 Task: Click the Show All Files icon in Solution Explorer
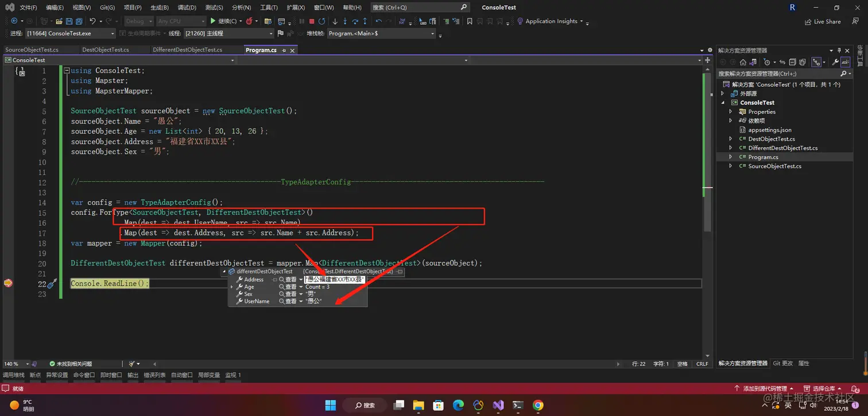(803, 62)
